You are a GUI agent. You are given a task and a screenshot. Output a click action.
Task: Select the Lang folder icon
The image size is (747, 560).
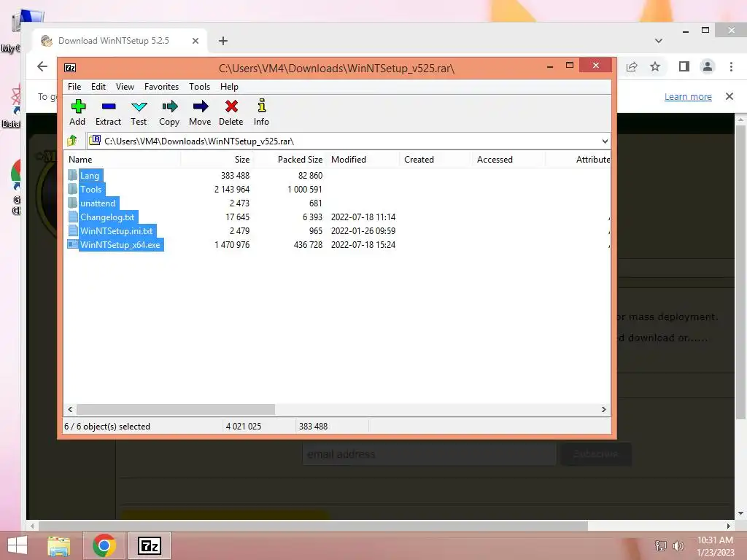tap(72, 175)
